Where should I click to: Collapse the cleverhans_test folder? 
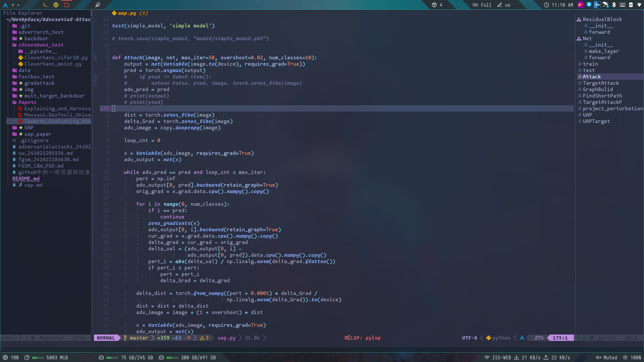41,45
